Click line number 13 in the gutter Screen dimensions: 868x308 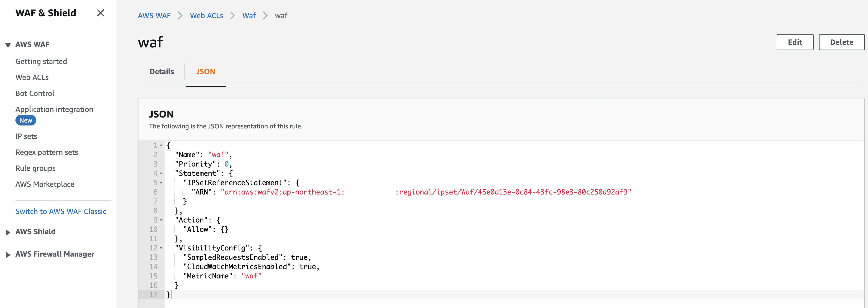(x=153, y=257)
